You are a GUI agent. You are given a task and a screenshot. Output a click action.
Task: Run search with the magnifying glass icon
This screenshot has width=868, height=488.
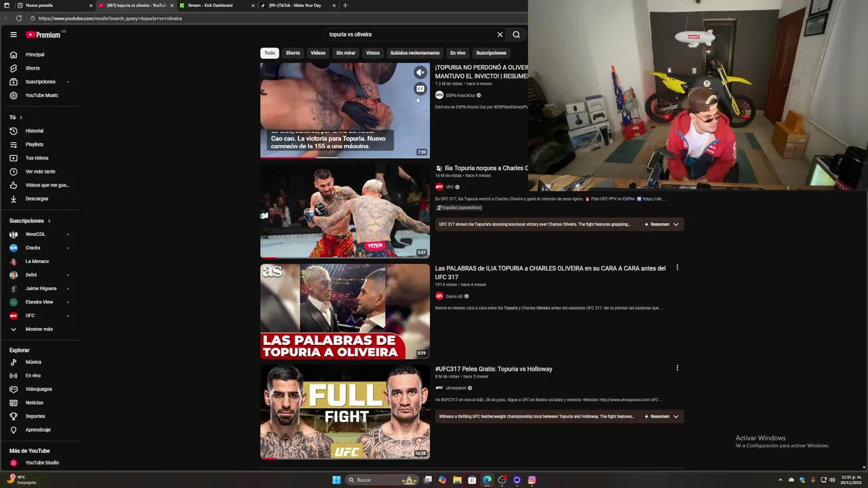pos(516,35)
